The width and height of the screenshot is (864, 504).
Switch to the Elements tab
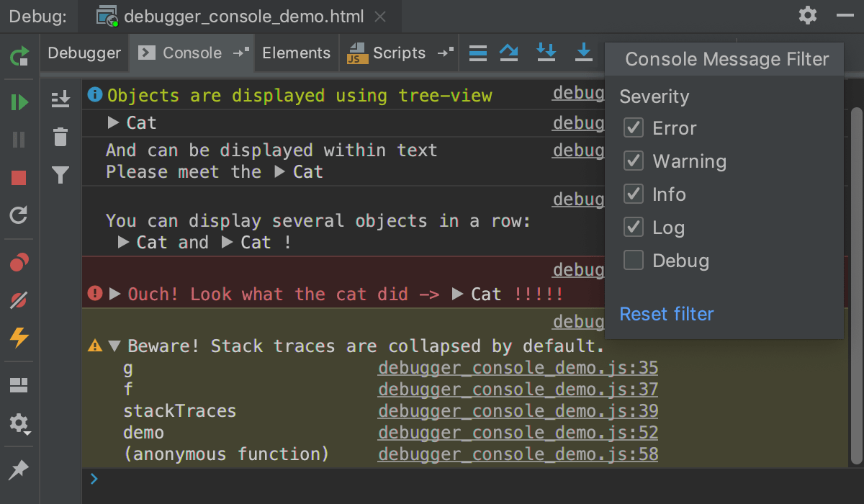[x=297, y=53]
